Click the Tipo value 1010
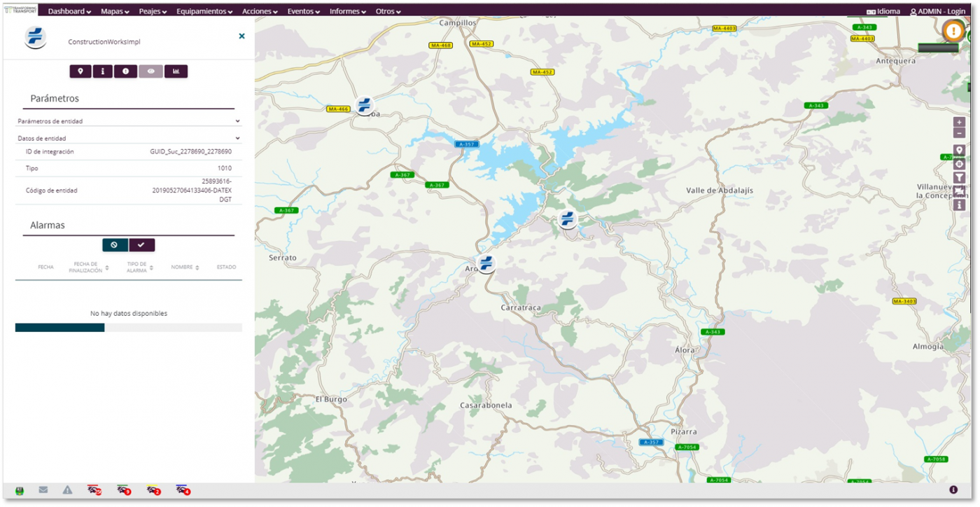Image resolution: width=980 pixels, height=507 pixels. point(224,169)
